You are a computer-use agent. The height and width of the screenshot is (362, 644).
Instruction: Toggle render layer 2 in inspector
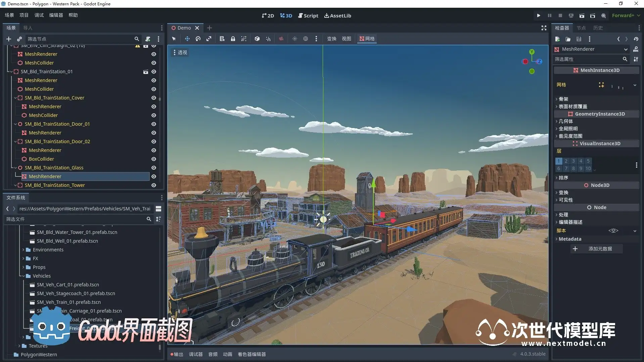pyautogui.click(x=566, y=161)
